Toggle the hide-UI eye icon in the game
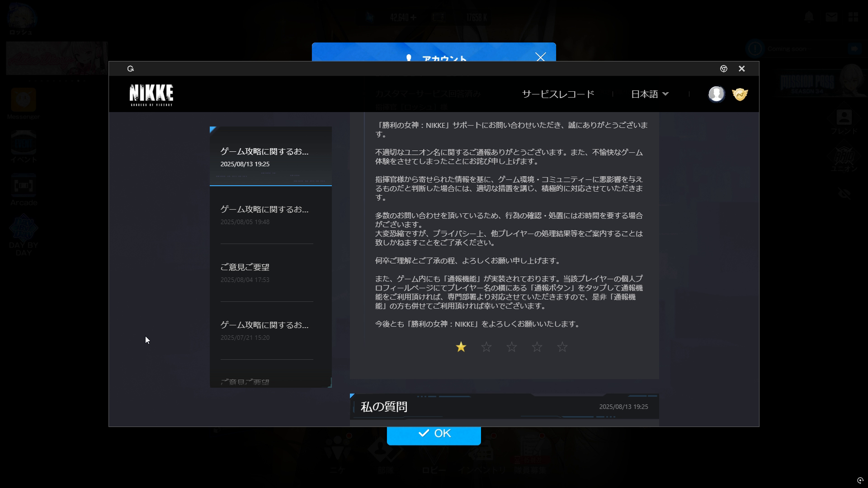 (844, 194)
